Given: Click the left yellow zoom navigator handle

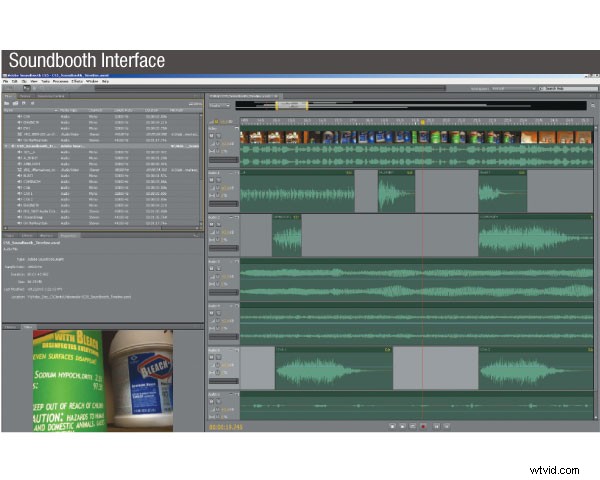Looking at the screenshot, I should click(x=277, y=106).
